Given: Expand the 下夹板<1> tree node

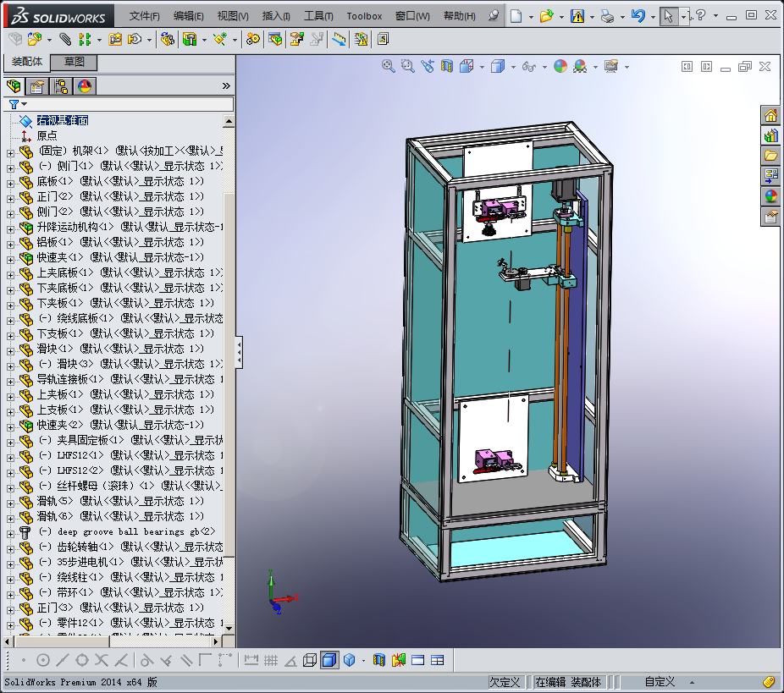Looking at the screenshot, I should tap(10, 305).
